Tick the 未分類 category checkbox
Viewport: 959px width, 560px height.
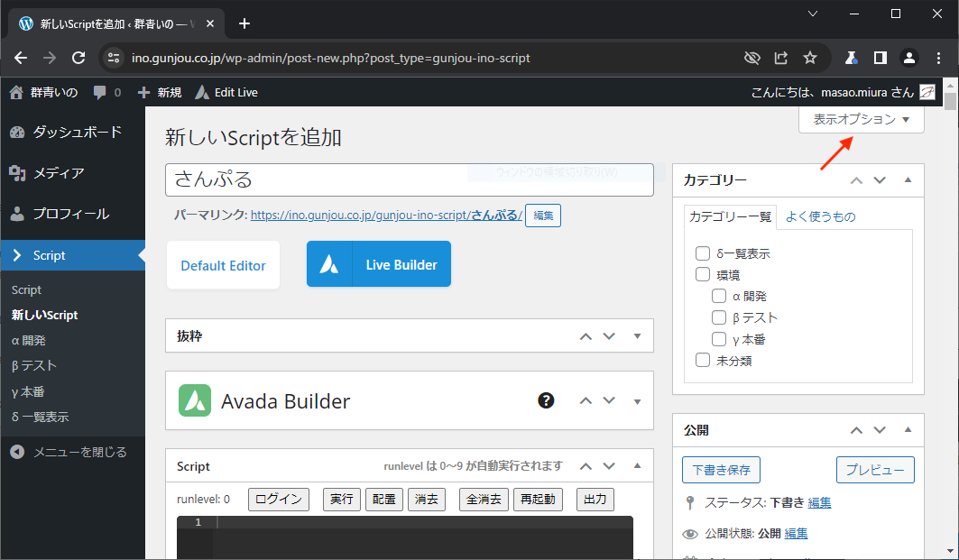click(x=703, y=361)
